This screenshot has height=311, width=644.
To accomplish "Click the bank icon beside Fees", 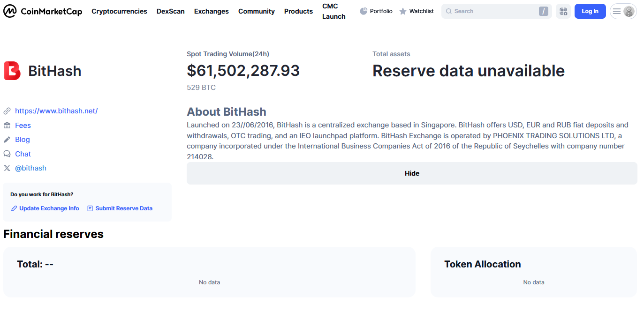I will [x=7, y=125].
